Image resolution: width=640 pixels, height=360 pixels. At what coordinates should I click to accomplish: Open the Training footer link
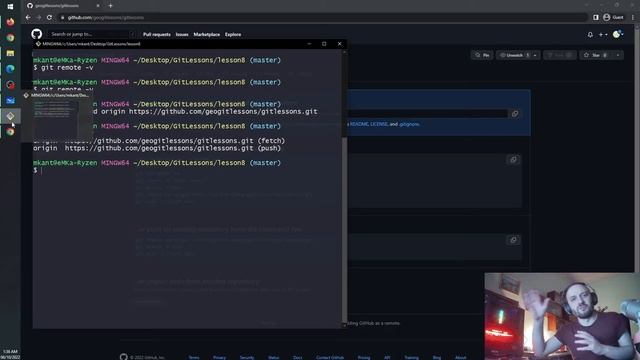[x=411, y=358]
